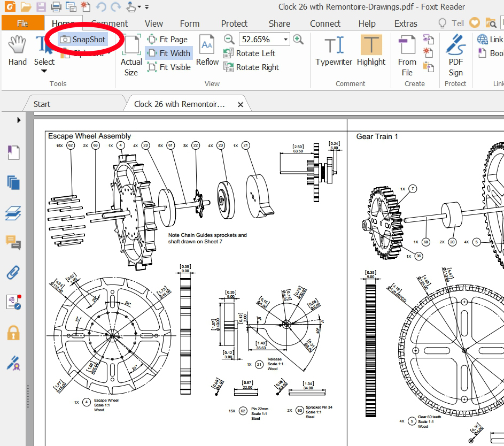Open the Extras ribbon tab
Screen dimensions: 504x446
tap(406, 24)
